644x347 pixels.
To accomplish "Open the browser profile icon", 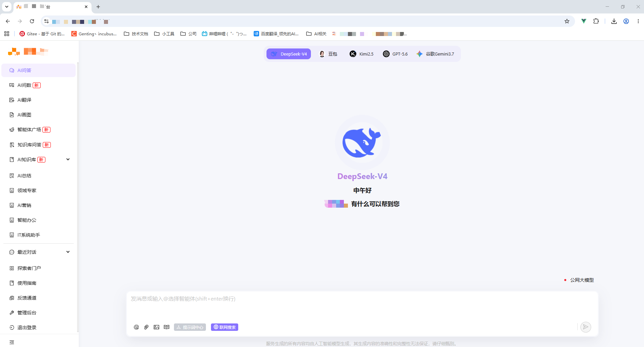I will pyautogui.click(x=626, y=21).
